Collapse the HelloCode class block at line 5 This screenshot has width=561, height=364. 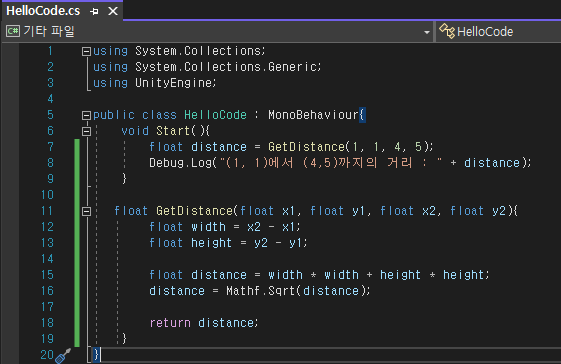coord(86,115)
